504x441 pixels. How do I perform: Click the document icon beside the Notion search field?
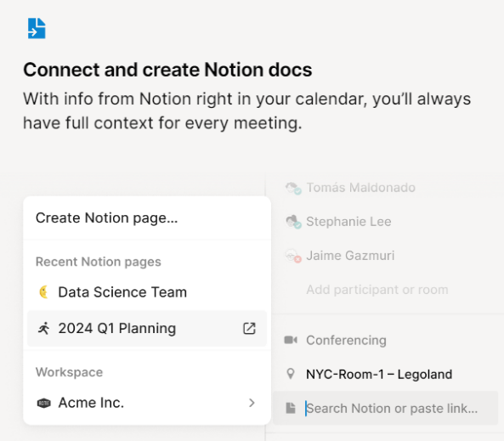[291, 408]
